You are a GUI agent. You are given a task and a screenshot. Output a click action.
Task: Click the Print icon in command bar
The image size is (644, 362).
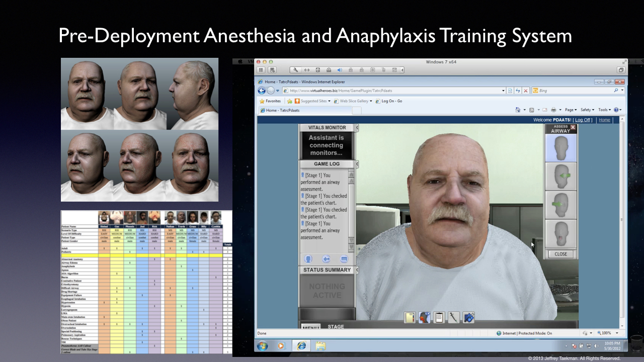point(553,110)
